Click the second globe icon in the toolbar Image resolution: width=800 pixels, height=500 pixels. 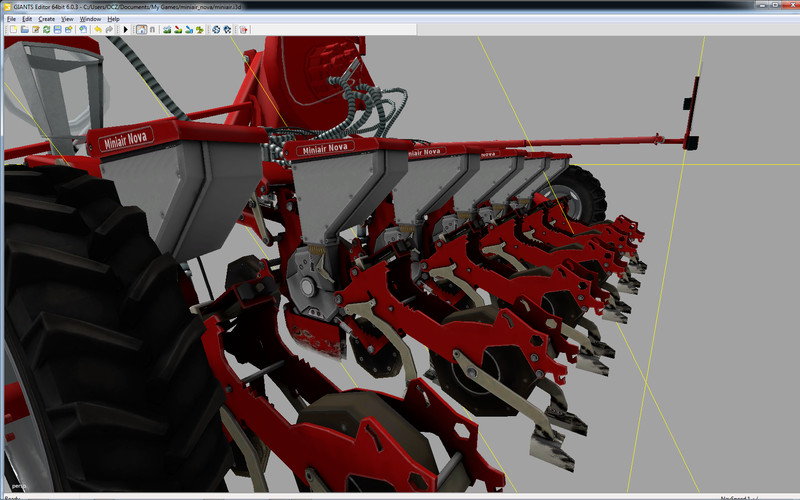coord(227,30)
